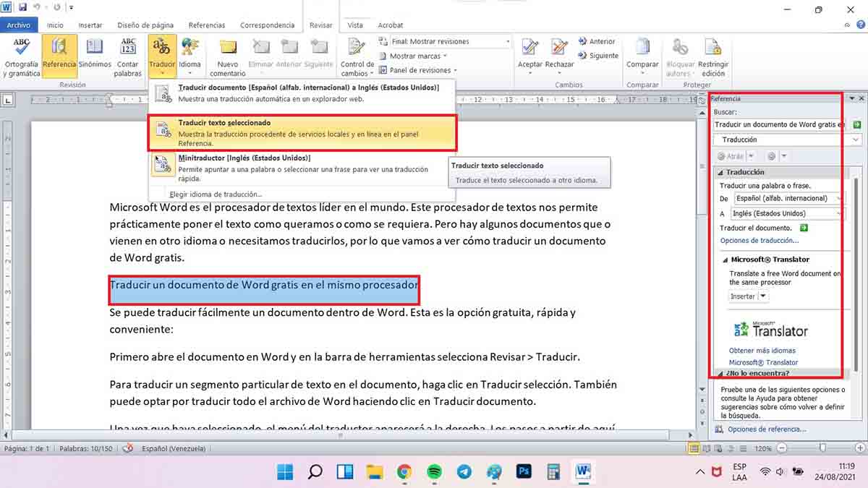The height and width of the screenshot is (488, 868).
Task: Choose Minitraductor menu entry
Action: (x=302, y=168)
